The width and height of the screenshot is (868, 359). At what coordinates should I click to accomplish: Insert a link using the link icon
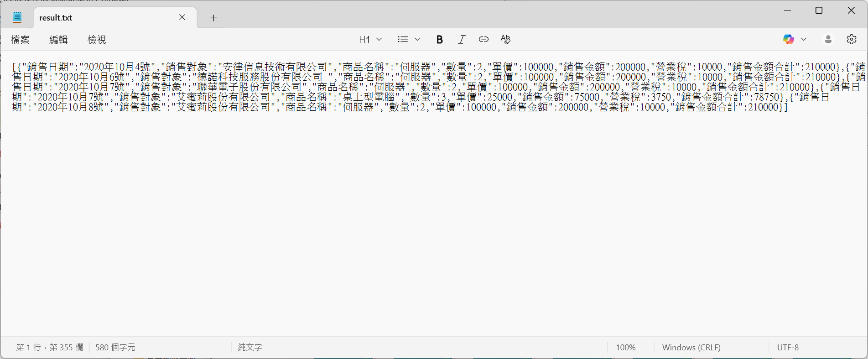[x=483, y=40]
